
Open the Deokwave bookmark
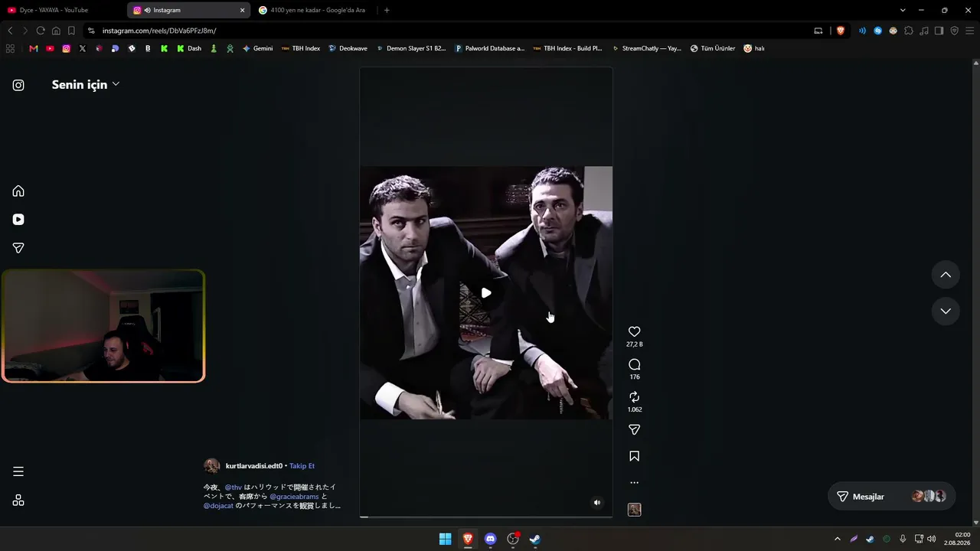[348, 48]
